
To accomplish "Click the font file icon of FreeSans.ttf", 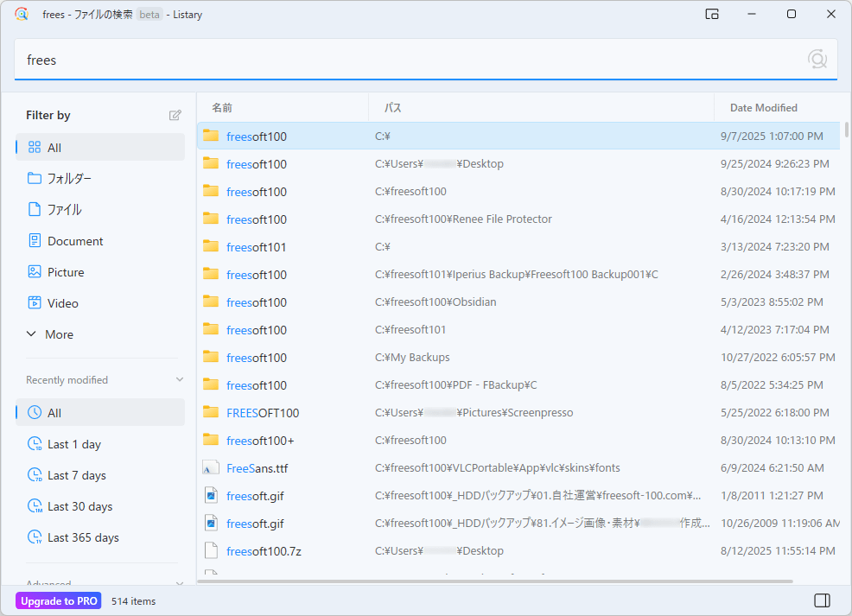I will 211,467.
